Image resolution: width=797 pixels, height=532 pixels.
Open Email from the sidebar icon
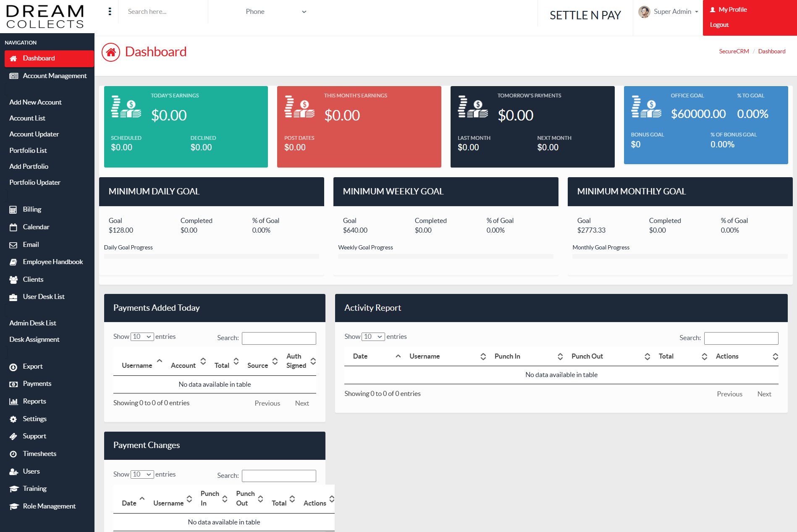pos(14,244)
